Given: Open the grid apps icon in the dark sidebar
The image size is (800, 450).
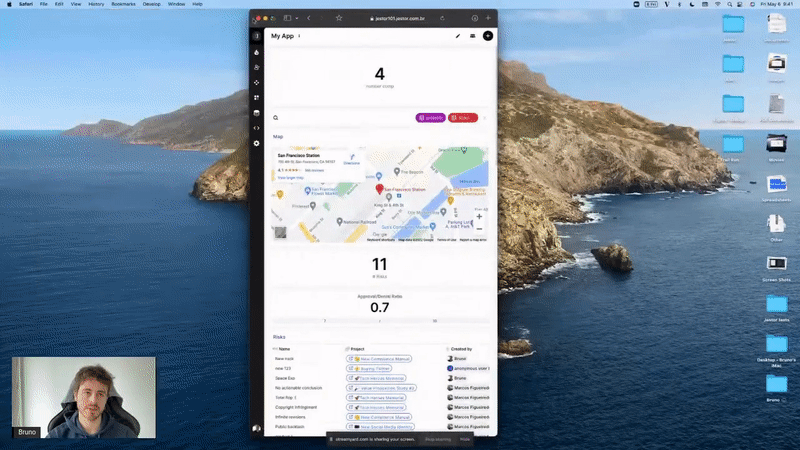Looking at the screenshot, I should click(257, 97).
